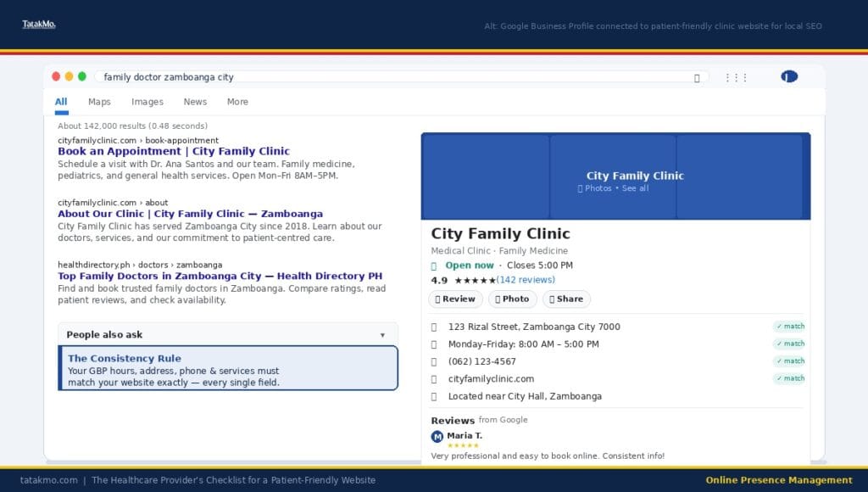
Task: Click the star rating icons next to 4.9
Action: (x=475, y=280)
